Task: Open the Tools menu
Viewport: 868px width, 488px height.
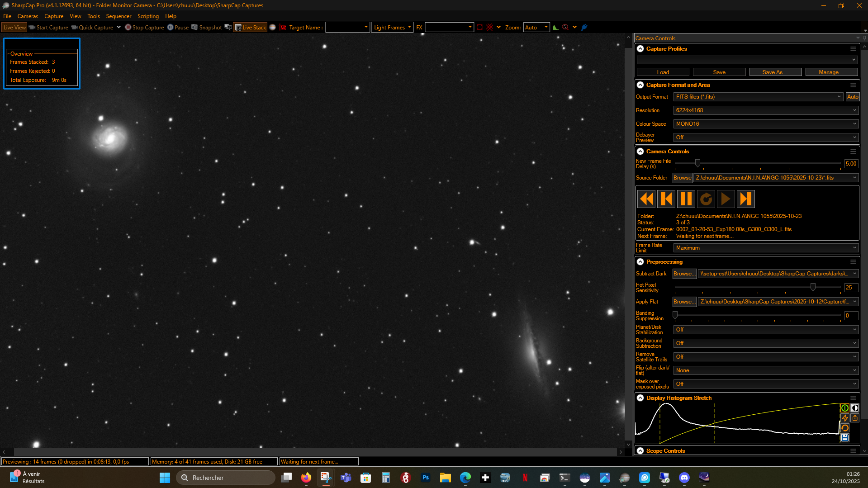Action: tap(94, 16)
